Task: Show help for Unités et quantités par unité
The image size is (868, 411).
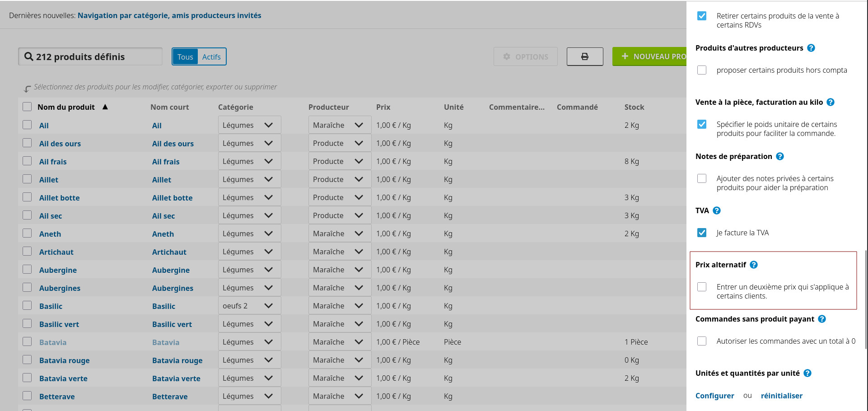Action: [x=808, y=373]
